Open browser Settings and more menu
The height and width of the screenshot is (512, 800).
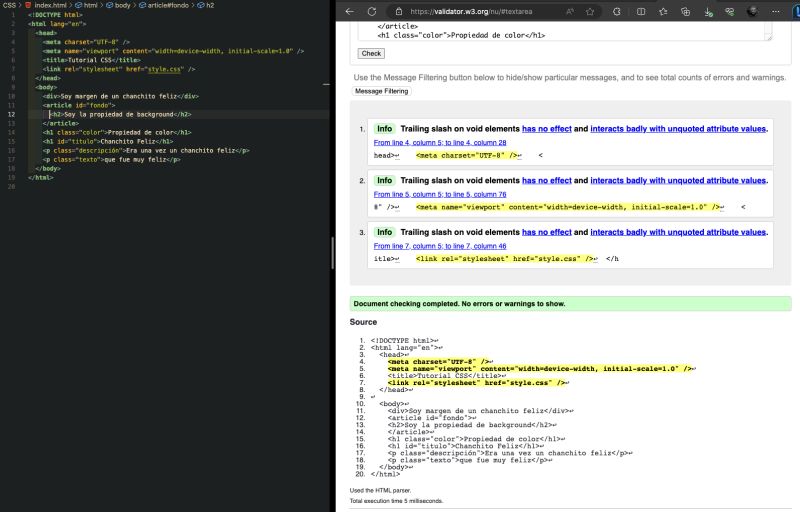[x=776, y=11]
